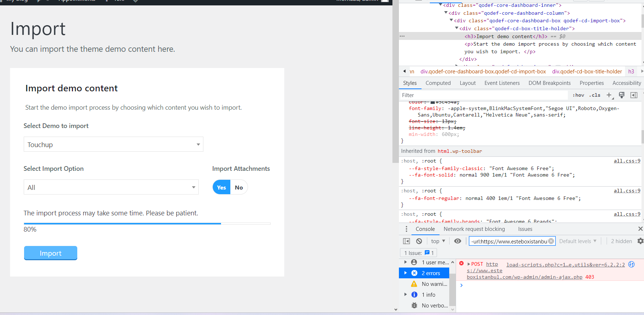Open the Accessibility tab

pos(627,83)
